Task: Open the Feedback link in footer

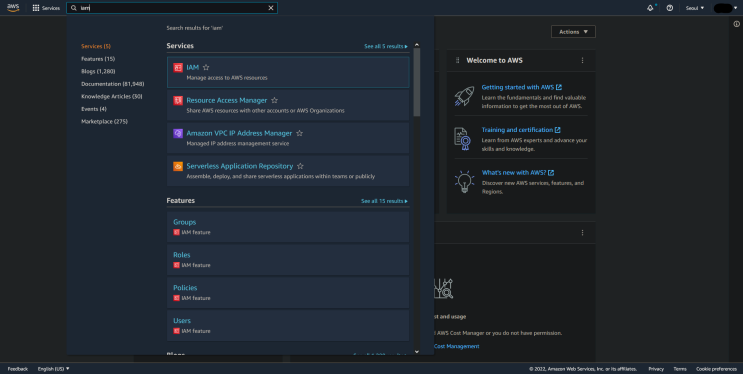Action: (18, 369)
